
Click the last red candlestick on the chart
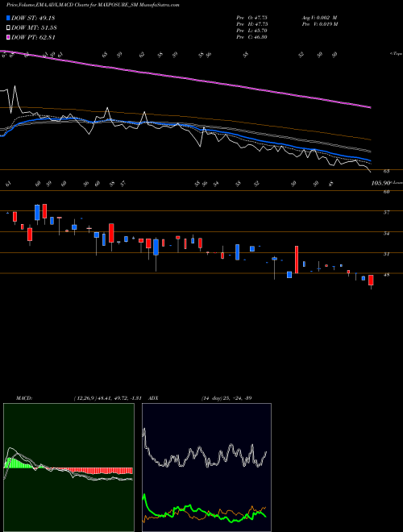(371, 281)
